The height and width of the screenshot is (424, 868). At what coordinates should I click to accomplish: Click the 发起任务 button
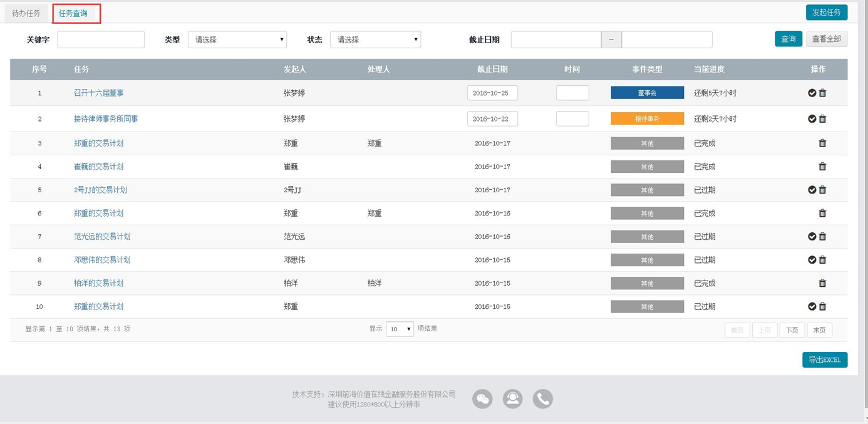[x=827, y=13]
